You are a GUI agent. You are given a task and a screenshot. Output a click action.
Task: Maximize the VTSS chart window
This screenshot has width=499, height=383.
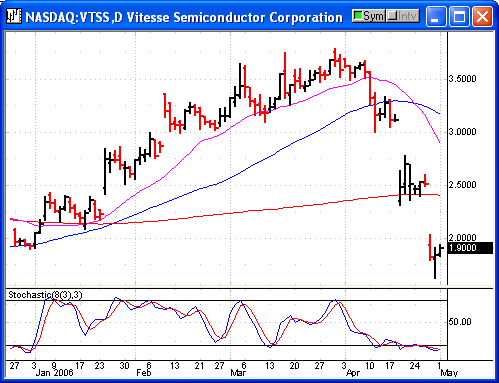click(x=459, y=16)
